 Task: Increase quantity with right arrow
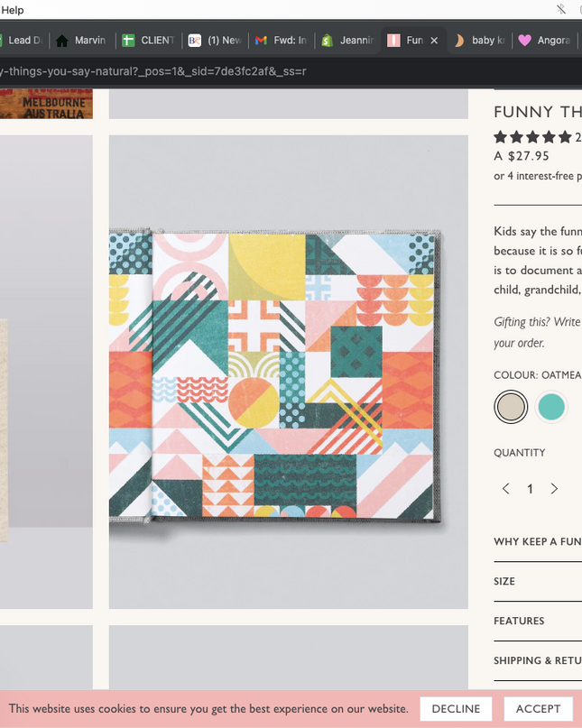554,488
